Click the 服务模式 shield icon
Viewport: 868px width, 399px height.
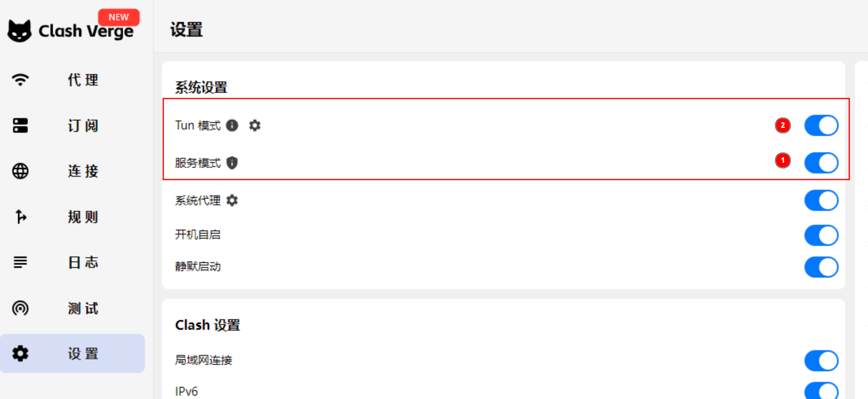232,163
